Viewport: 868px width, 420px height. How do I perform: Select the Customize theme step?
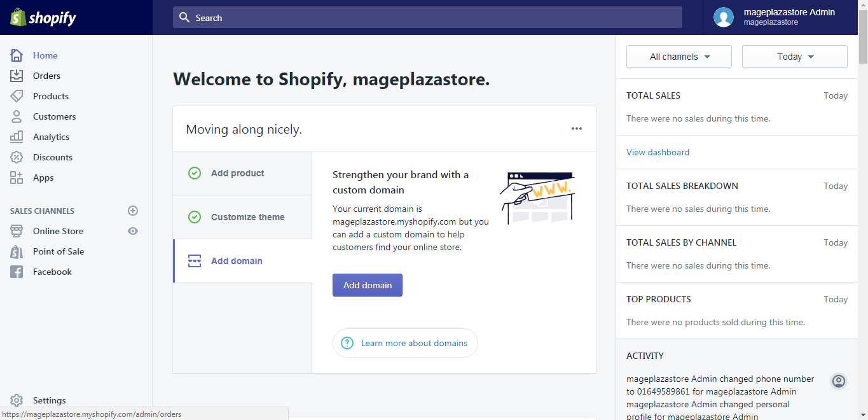tap(242, 217)
